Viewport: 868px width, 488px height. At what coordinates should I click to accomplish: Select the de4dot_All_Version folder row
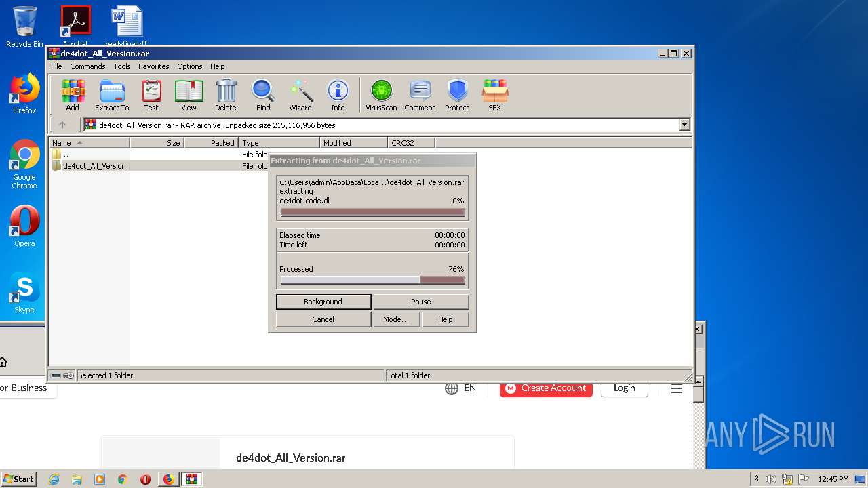[x=159, y=166]
